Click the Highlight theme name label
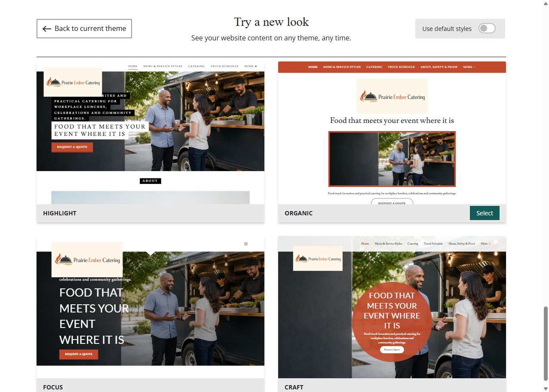Viewport: 549px width, 392px height. coord(60,213)
